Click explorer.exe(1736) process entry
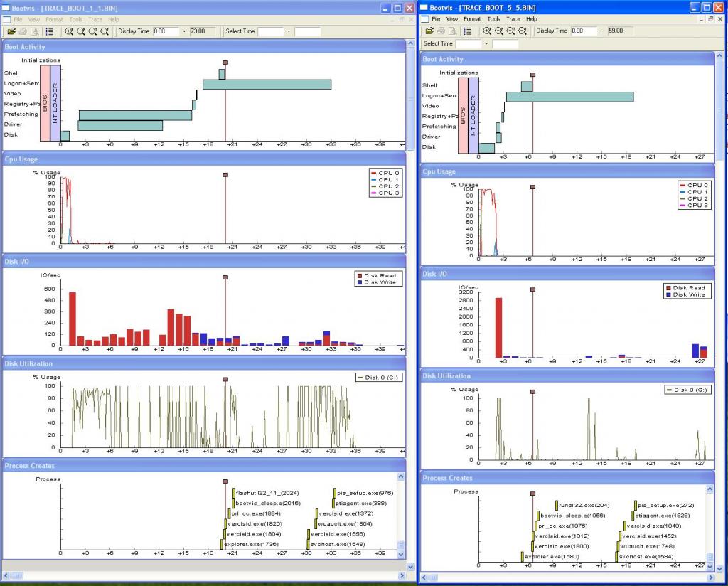Screen dimensions: 728x586 249,544
